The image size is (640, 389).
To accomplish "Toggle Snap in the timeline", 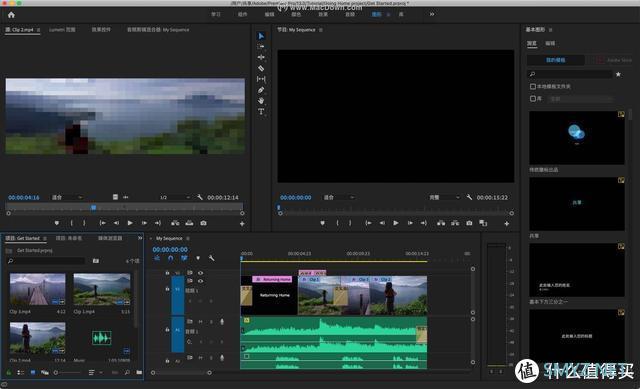I will click(x=171, y=258).
